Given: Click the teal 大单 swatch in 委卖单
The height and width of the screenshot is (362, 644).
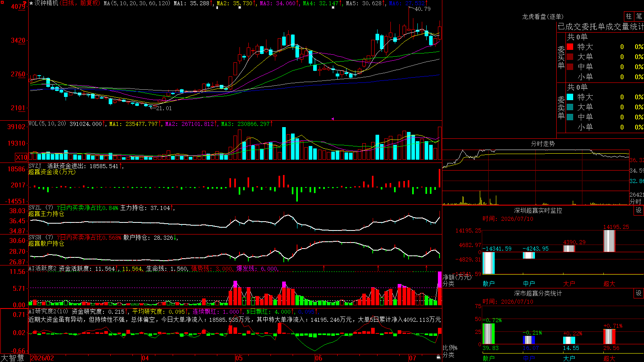Looking at the screenshot, I should (x=570, y=107).
